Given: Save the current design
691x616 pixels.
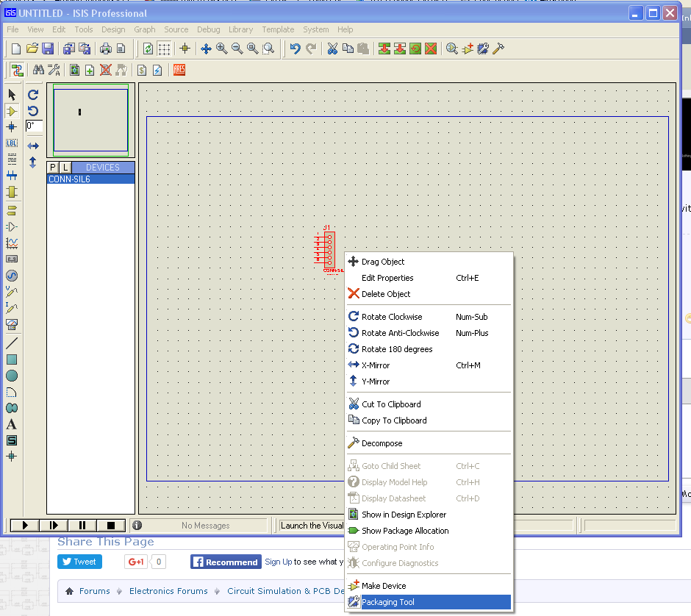Looking at the screenshot, I should (x=48, y=49).
